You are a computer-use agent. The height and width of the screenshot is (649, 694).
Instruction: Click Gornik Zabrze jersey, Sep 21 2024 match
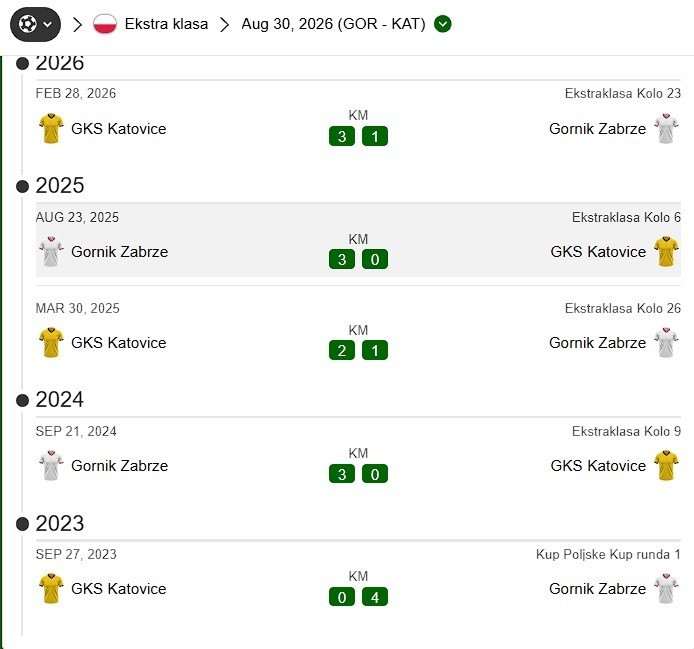51,465
